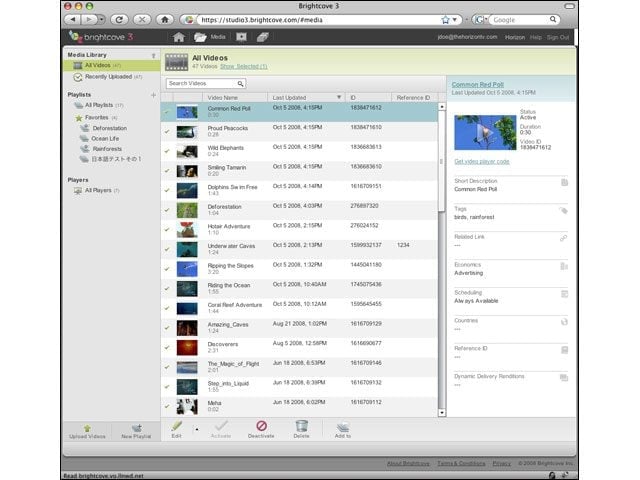The image size is (640, 480).
Task: Click the Show Selected link
Action: click(244, 67)
